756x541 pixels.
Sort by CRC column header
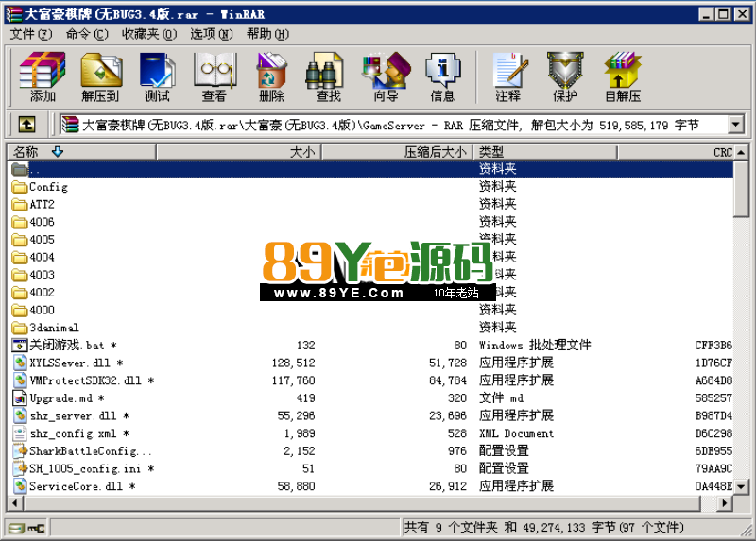pyautogui.click(x=676, y=152)
